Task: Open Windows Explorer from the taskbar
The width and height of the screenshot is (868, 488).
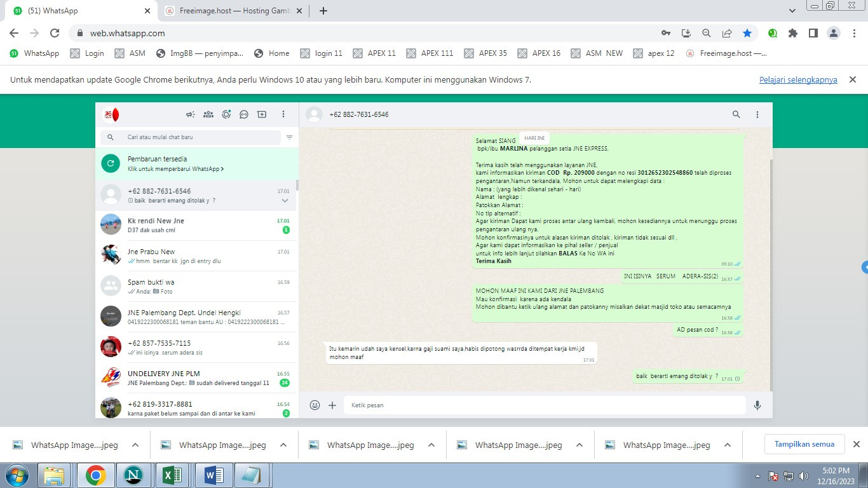Action: (55, 475)
